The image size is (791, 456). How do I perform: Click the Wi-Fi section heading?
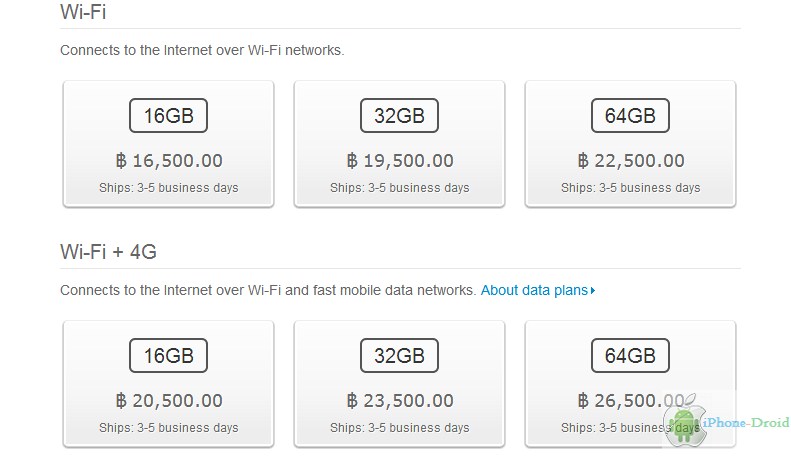[x=83, y=12]
